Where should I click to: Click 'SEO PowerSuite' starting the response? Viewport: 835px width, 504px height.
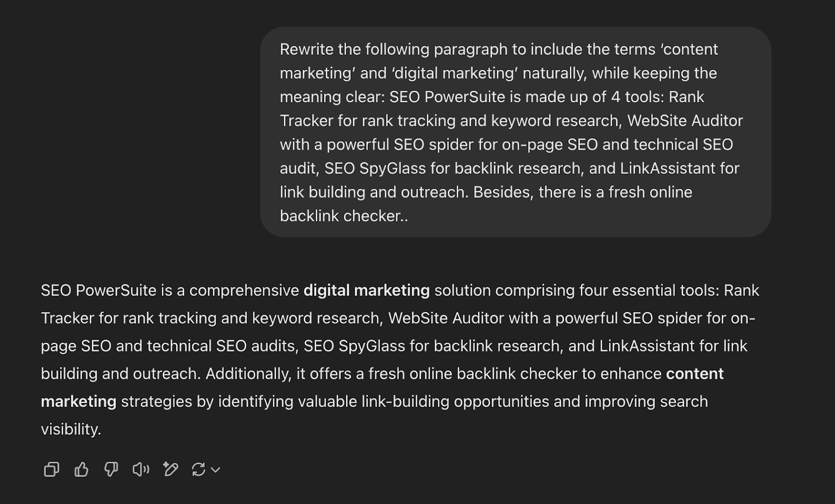[x=99, y=291]
